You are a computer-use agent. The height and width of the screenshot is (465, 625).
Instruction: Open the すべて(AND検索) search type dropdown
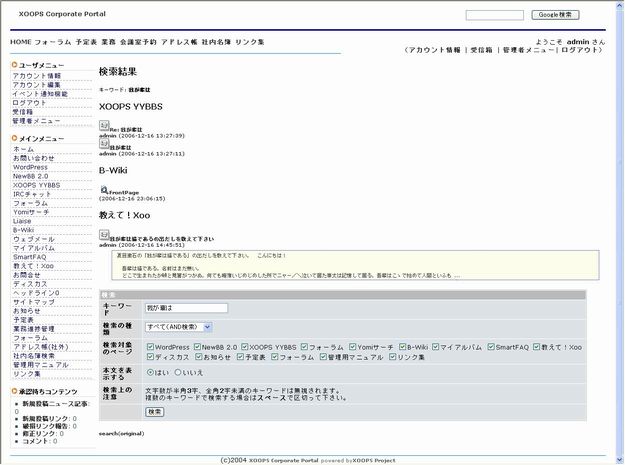click(178, 326)
